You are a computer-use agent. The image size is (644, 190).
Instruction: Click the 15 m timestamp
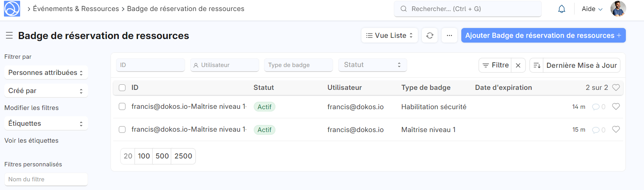point(579,130)
